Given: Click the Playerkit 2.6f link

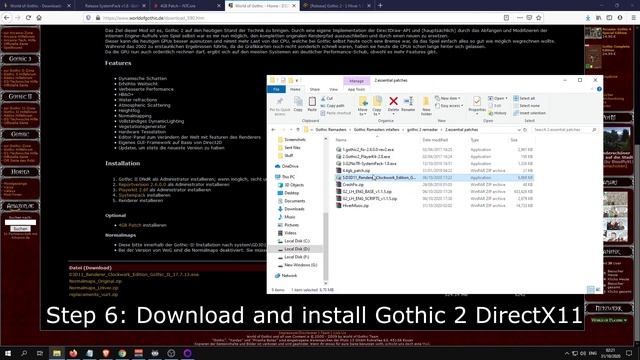Looking at the screenshot, I should (133, 190).
